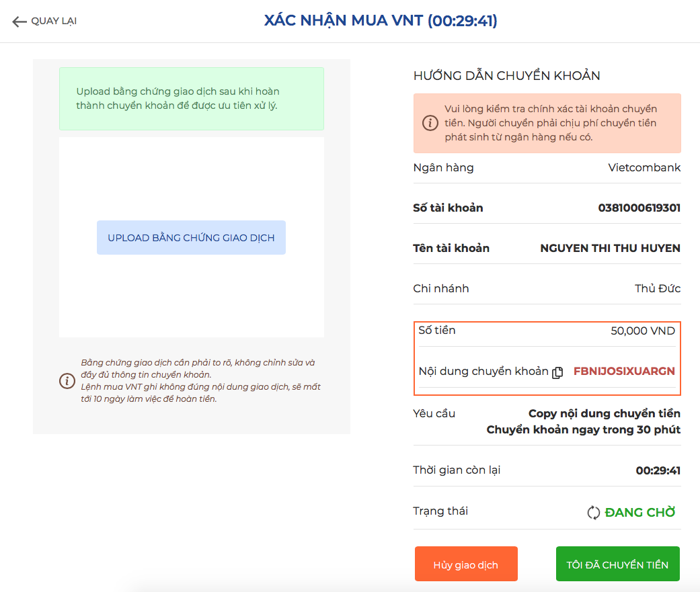Image resolution: width=700 pixels, height=592 pixels.
Task: Click the italic proof requirements note
Action: 200,380
